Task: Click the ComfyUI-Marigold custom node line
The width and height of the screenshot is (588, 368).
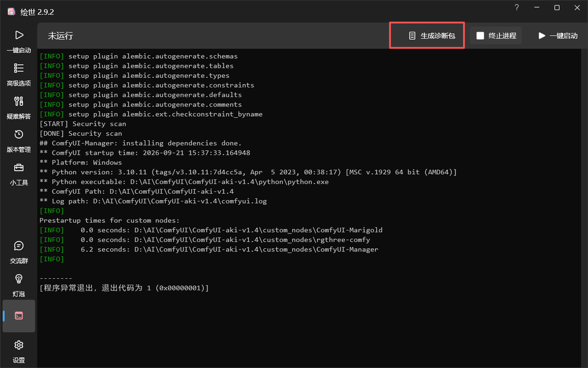Action: tap(211, 230)
